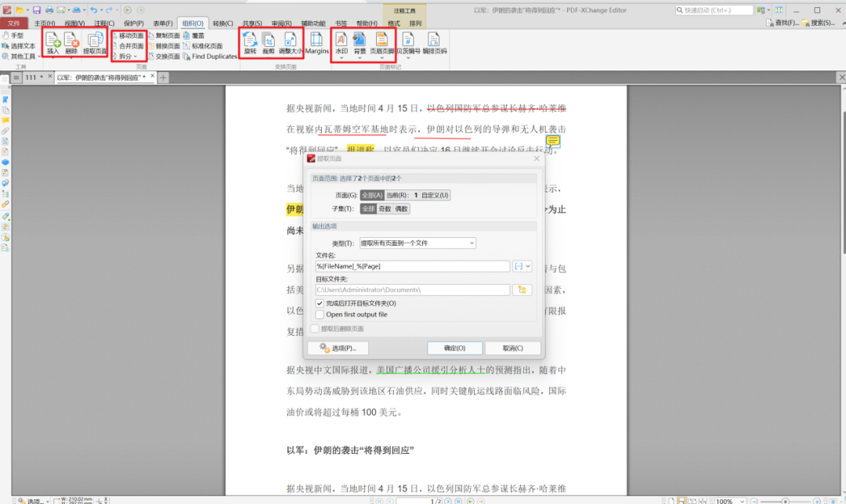This screenshot has height=504, width=846.
Task: Switch to 格式 annotation tools tab
Action: tap(394, 23)
